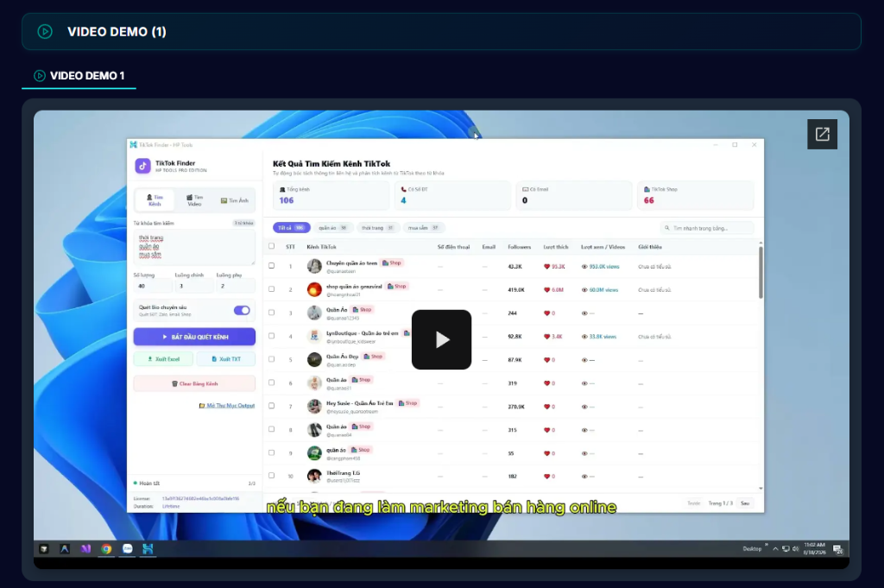
Task: Click the eye icon beside 953.0K views
Action: point(584,266)
